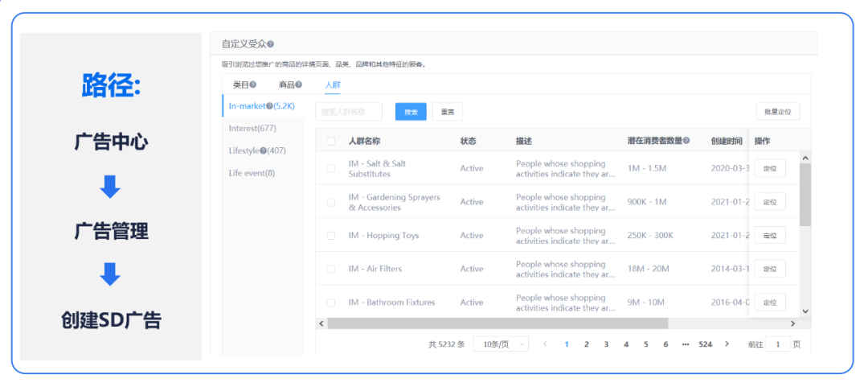Click the pagination ellipsis to jump pages
The width and height of the screenshot is (868, 387).
click(685, 344)
